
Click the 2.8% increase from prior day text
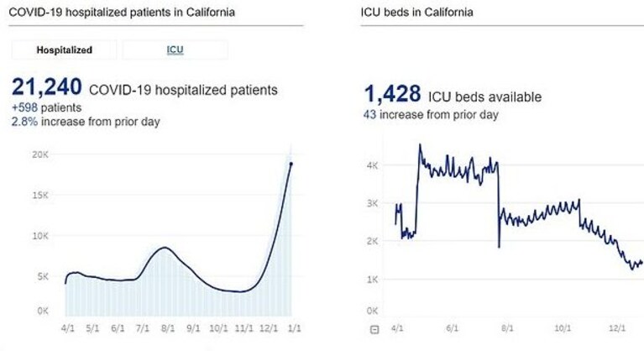pyautogui.click(x=86, y=122)
